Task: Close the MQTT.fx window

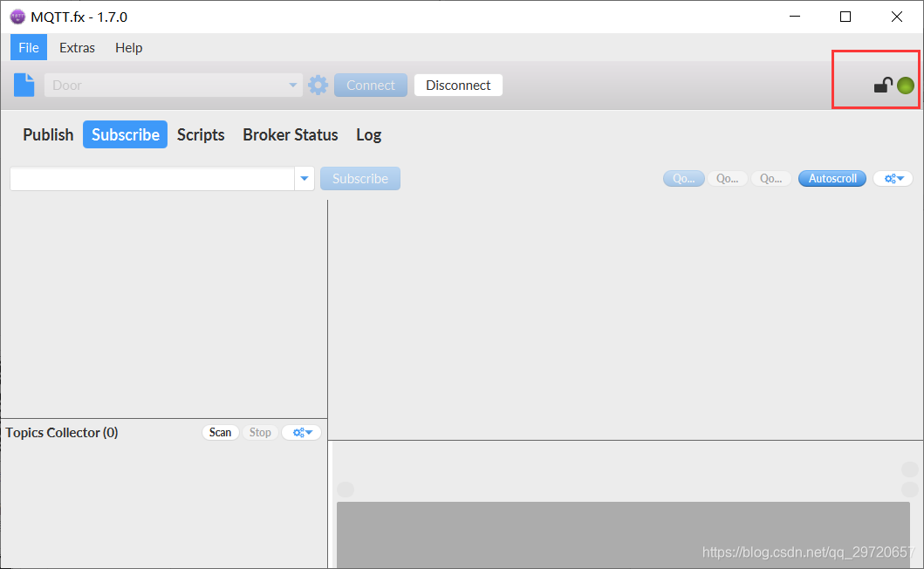Action: pos(896,17)
